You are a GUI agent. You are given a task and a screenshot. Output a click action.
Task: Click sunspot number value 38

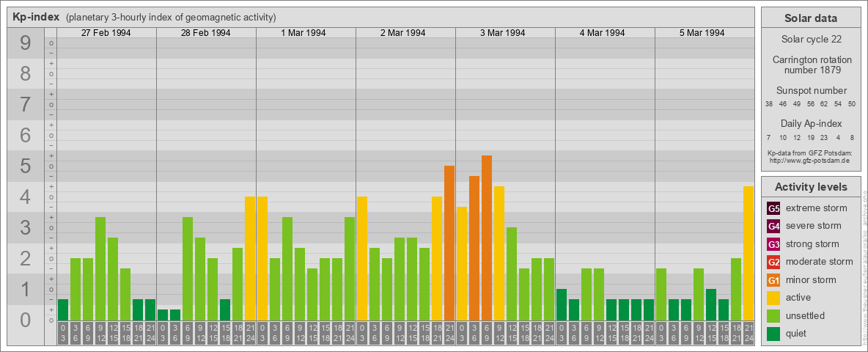(769, 104)
